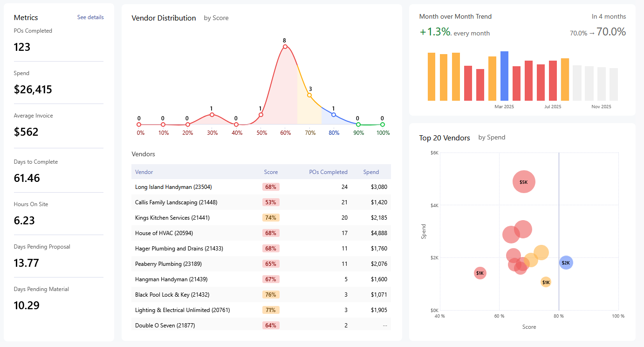Click House of HVAC (20594) vendor name
644x347 pixels.
coord(164,233)
